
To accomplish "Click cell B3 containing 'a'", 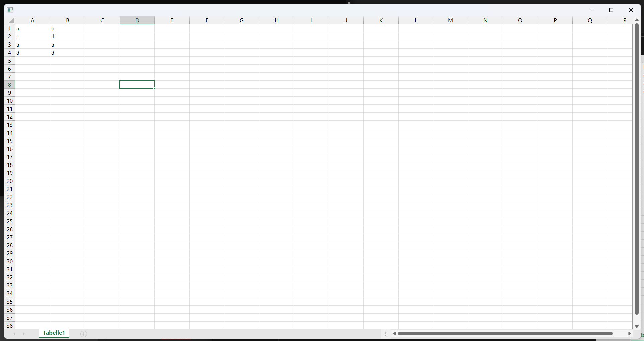I will pyautogui.click(x=68, y=45).
